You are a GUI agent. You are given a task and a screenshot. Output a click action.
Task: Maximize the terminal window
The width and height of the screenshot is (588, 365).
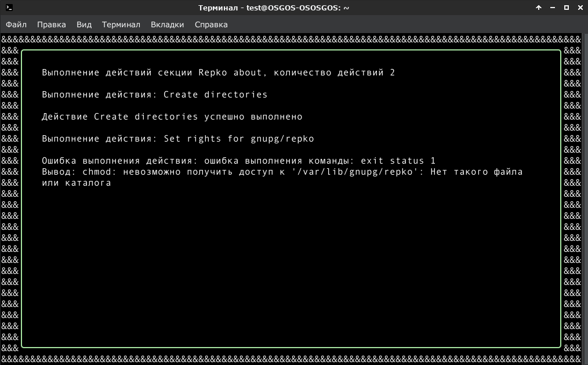566,8
